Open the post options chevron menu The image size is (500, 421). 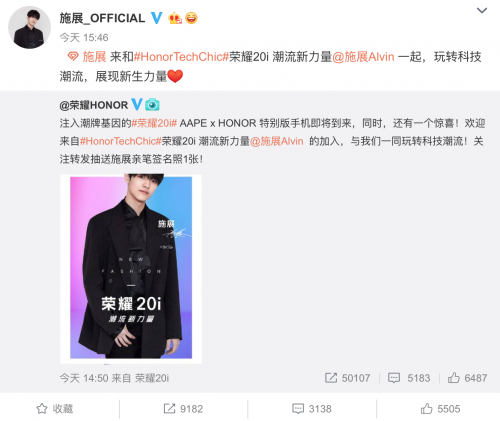point(482,11)
